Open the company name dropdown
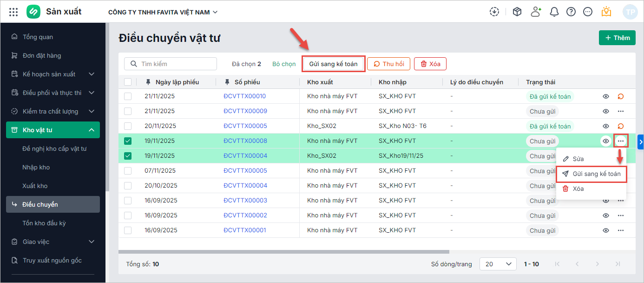Screen dimensions: 644x283 (x=163, y=12)
